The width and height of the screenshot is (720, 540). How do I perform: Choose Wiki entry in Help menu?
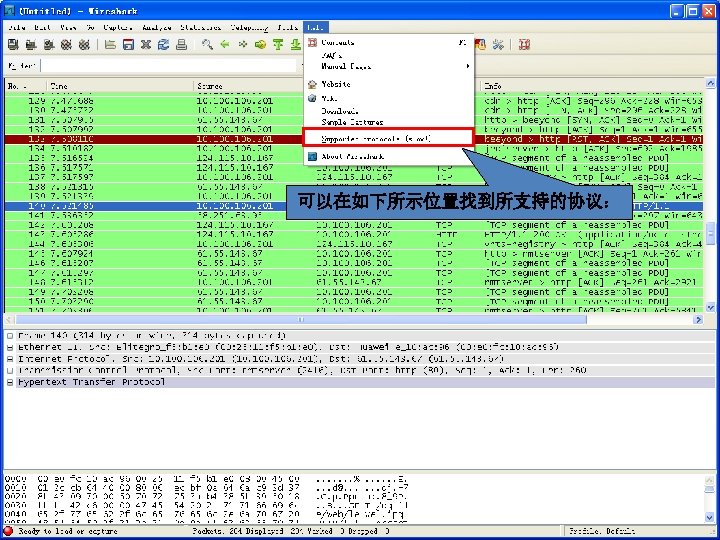coord(388,98)
